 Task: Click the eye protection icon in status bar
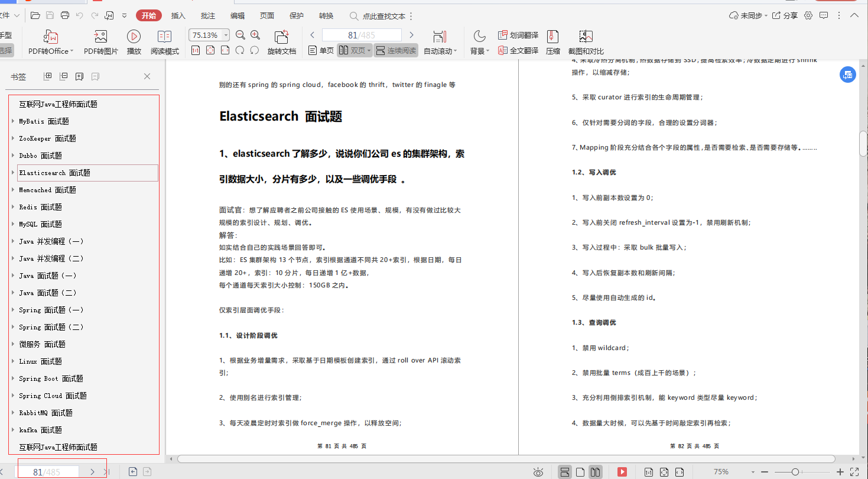pyautogui.click(x=538, y=472)
